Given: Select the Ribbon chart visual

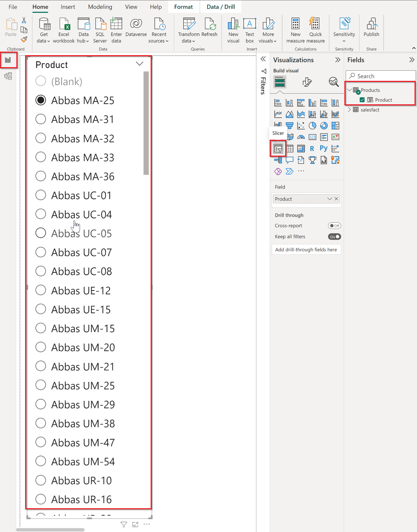Looking at the screenshot, I should pos(335,114).
